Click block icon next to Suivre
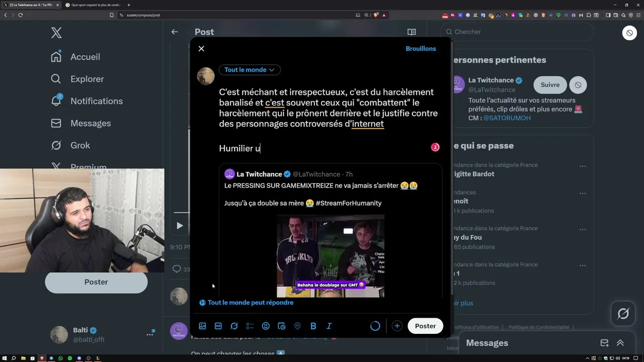Viewport: 644px width, 362px height. coord(578,85)
